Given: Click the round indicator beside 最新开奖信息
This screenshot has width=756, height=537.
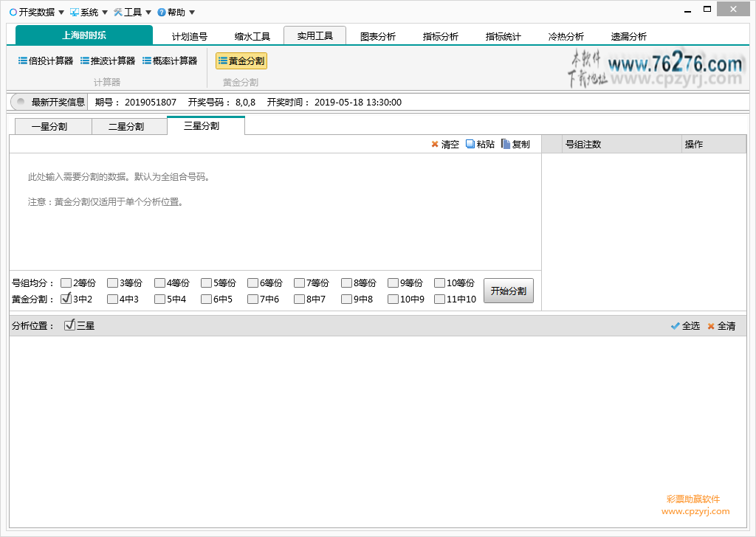Looking at the screenshot, I should [x=20, y=102].
